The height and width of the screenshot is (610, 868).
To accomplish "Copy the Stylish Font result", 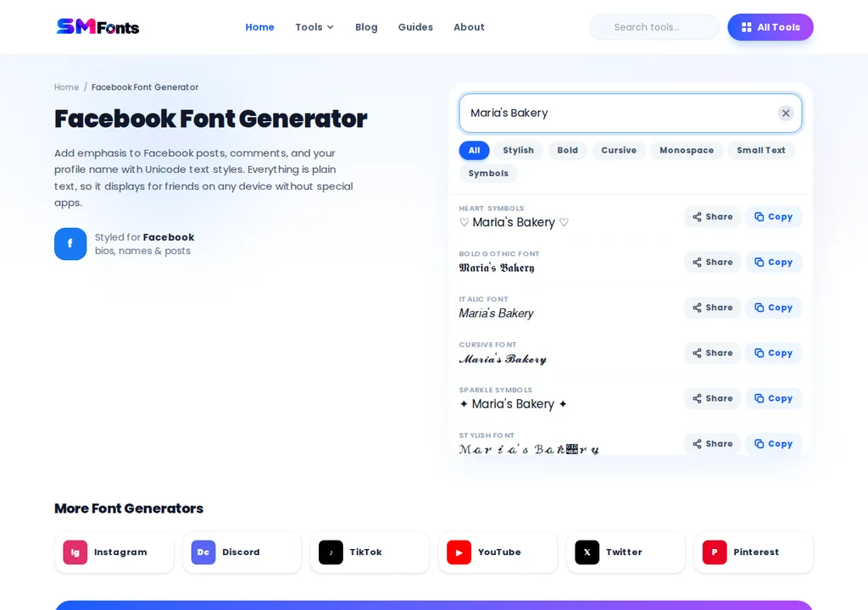I will pyautogui.click(x=773, y=444).
